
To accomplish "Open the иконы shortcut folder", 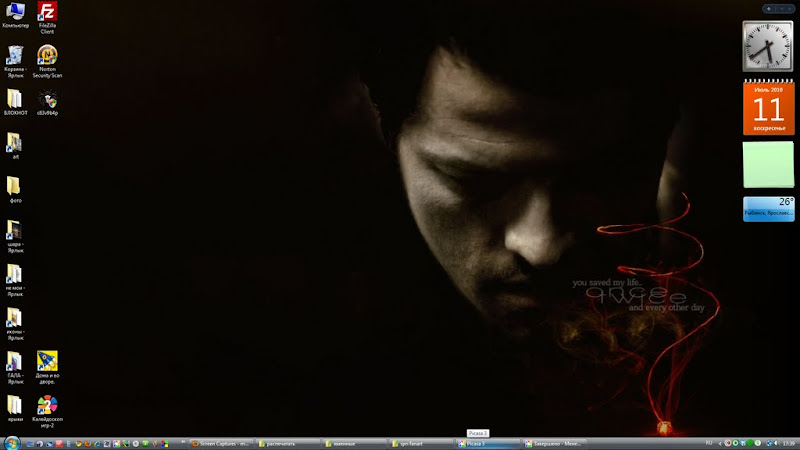I will pos(15,324).
